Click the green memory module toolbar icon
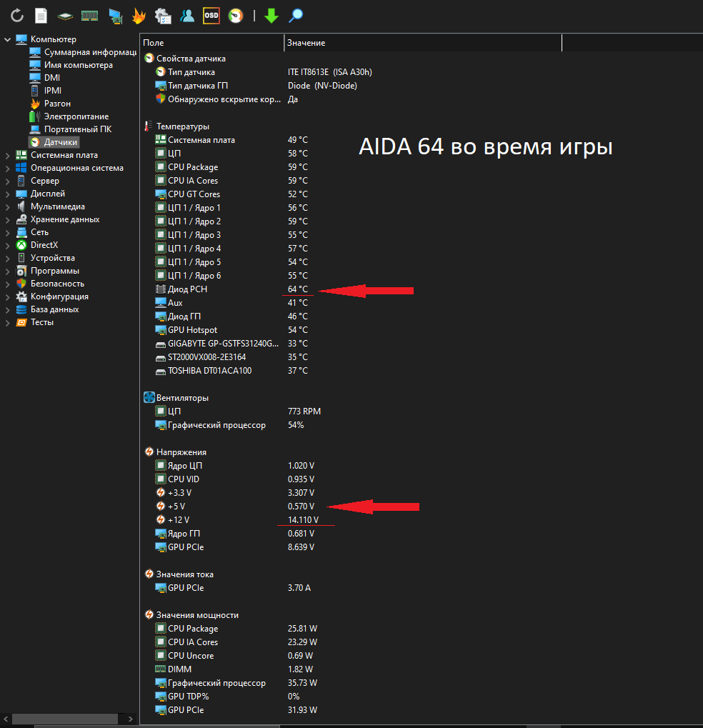The image size is (703, 728). coord(89,16)
